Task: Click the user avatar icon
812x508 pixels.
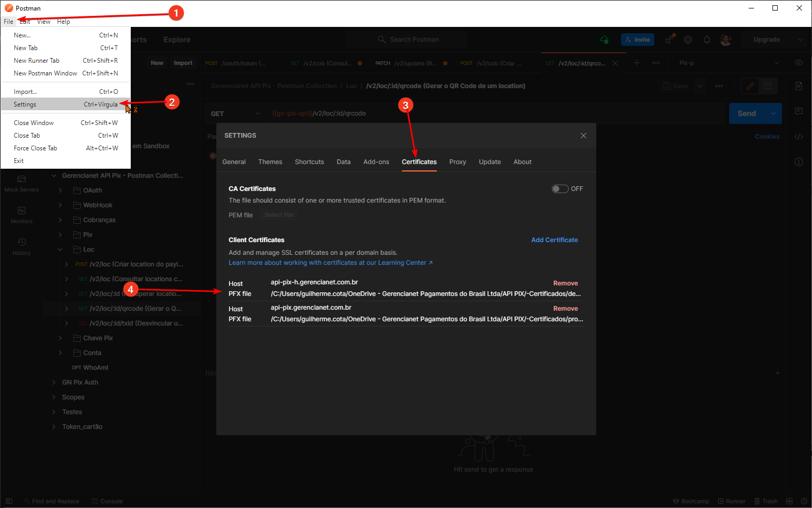Action: click(726, 40)
